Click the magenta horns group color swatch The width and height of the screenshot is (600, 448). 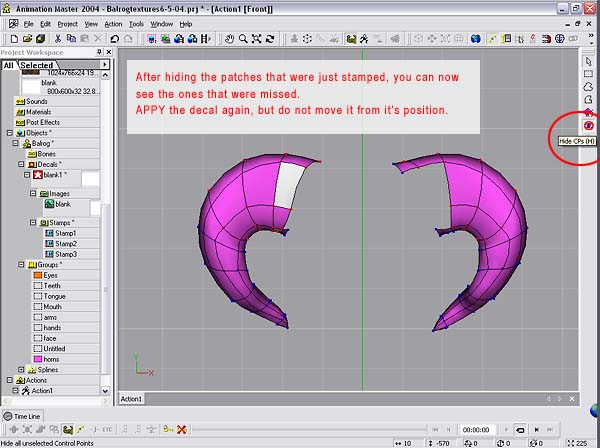coord(37,358)
